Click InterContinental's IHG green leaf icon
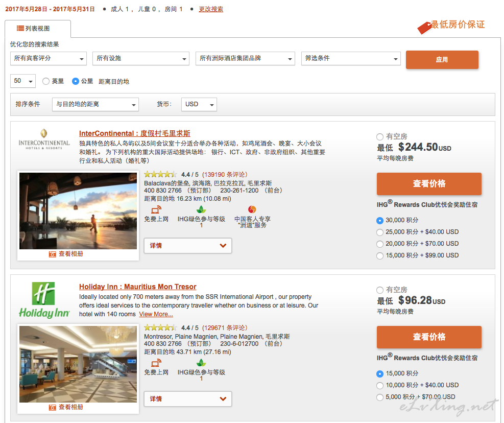This screenshot has width=504, height=423. point(201,209)
